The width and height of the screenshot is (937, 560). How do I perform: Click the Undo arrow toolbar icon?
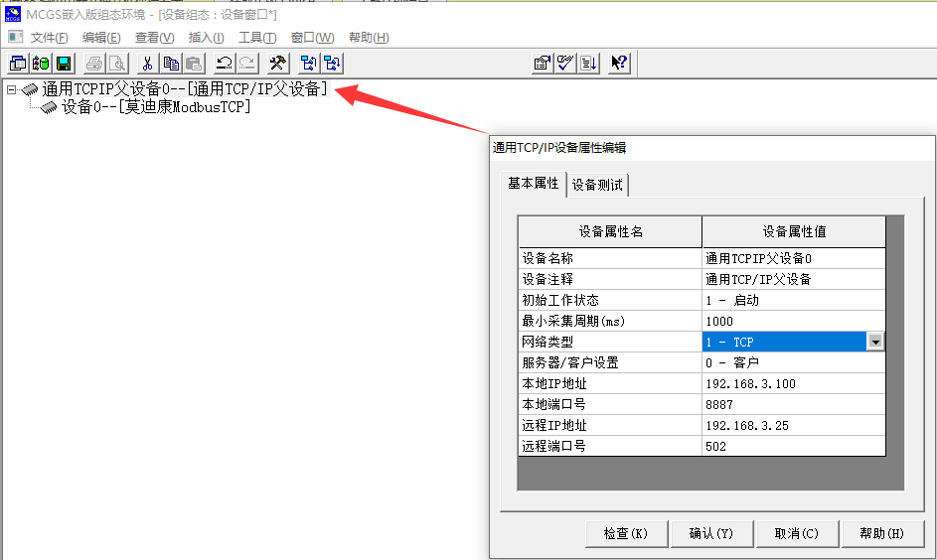click(x=224, y=64)
